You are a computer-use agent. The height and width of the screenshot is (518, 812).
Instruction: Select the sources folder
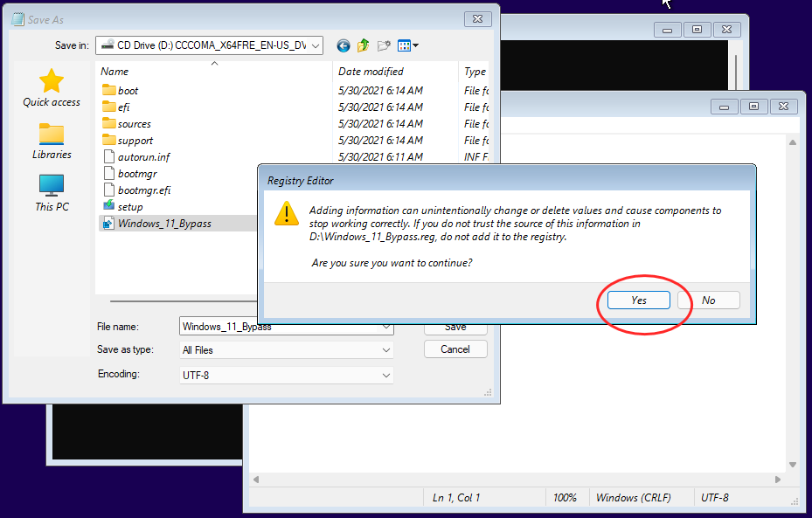click(127, 124)
